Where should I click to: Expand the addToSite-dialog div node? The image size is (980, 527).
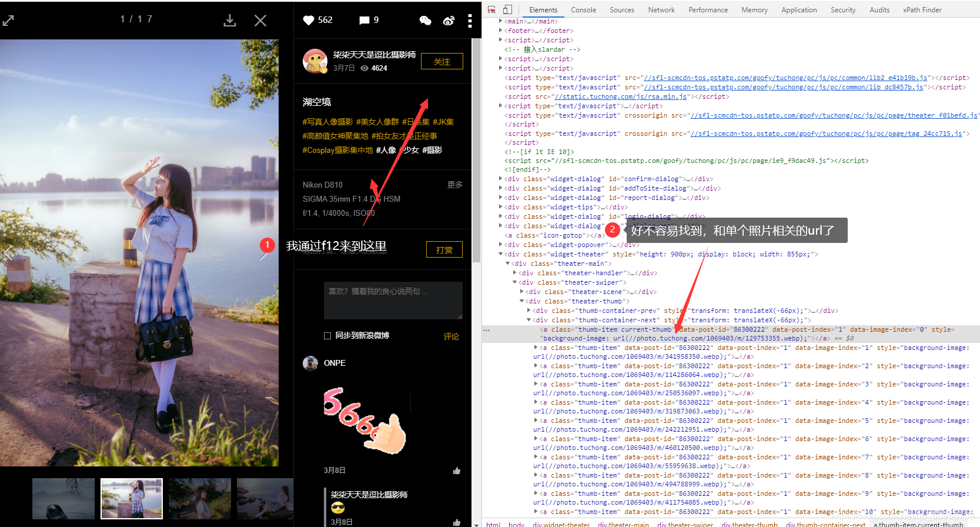pos(500,188)
